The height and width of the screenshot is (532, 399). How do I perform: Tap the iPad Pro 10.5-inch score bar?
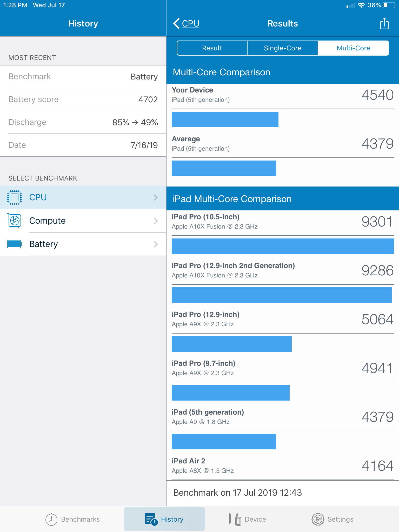point(283,246)
